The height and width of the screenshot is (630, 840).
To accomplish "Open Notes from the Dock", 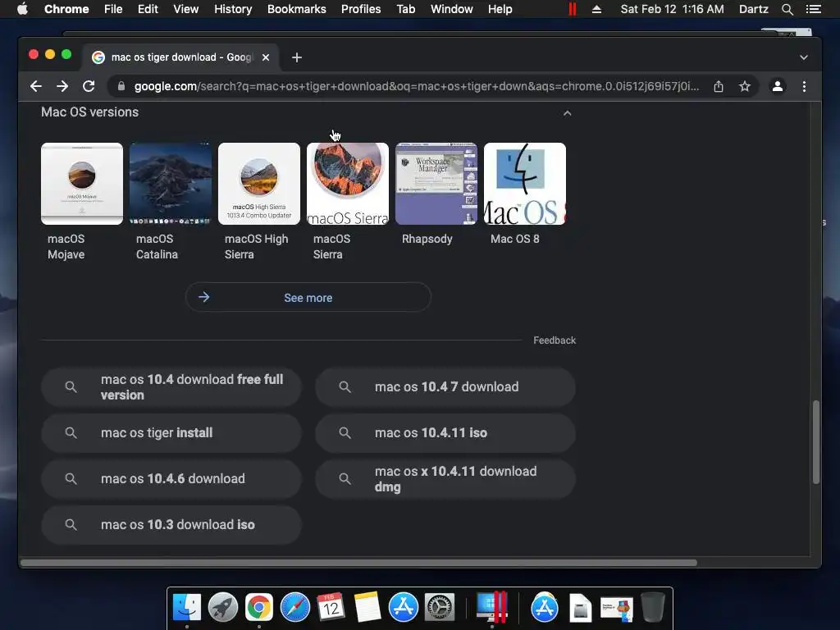I will 367,607.
